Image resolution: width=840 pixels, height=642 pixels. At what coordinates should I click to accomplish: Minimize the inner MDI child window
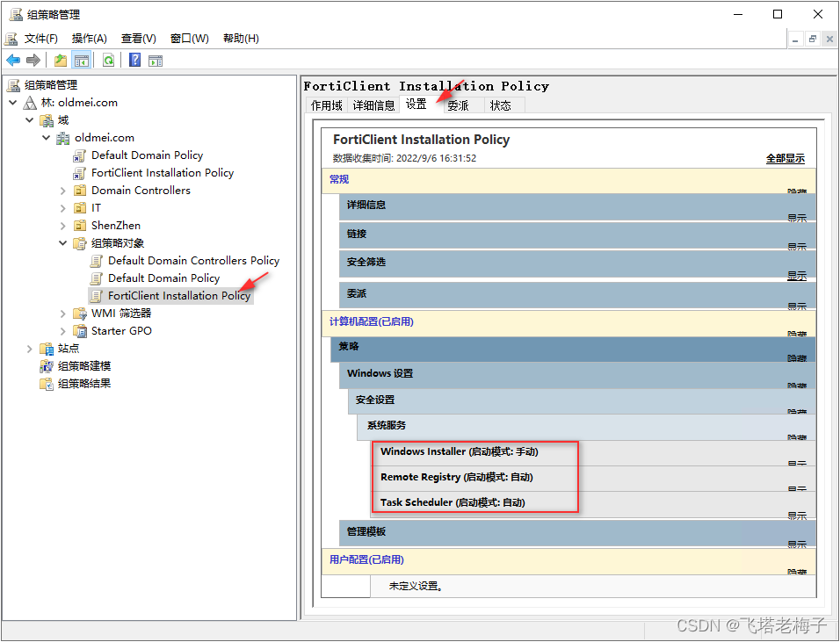[795, 39]
